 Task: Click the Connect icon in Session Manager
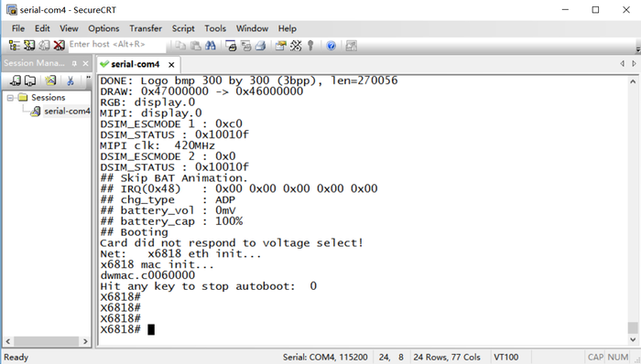click(x=16, y=80)
